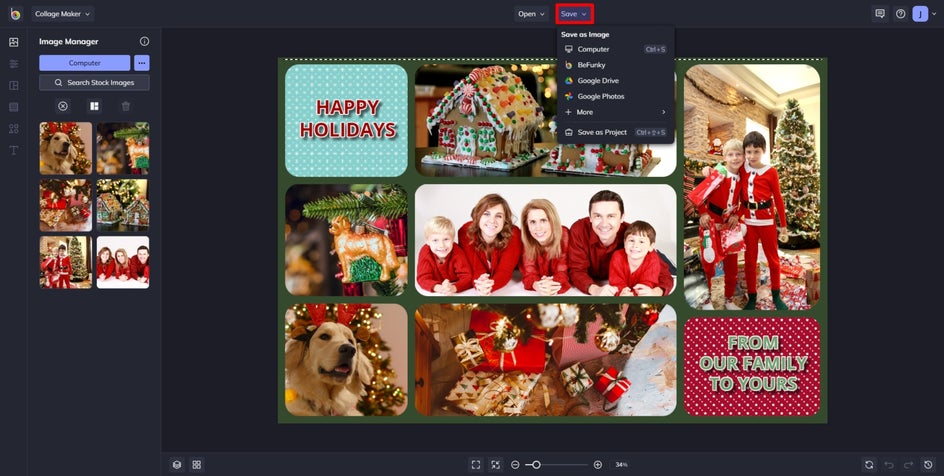Save image to Computer
The height and width of the screenshot is (476, 944).
615,49
